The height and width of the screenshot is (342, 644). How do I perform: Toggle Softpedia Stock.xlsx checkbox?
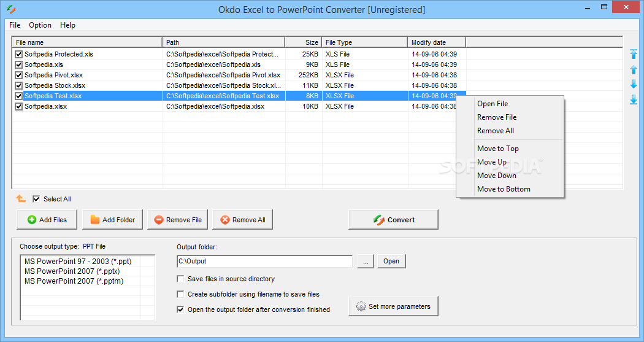18,85
